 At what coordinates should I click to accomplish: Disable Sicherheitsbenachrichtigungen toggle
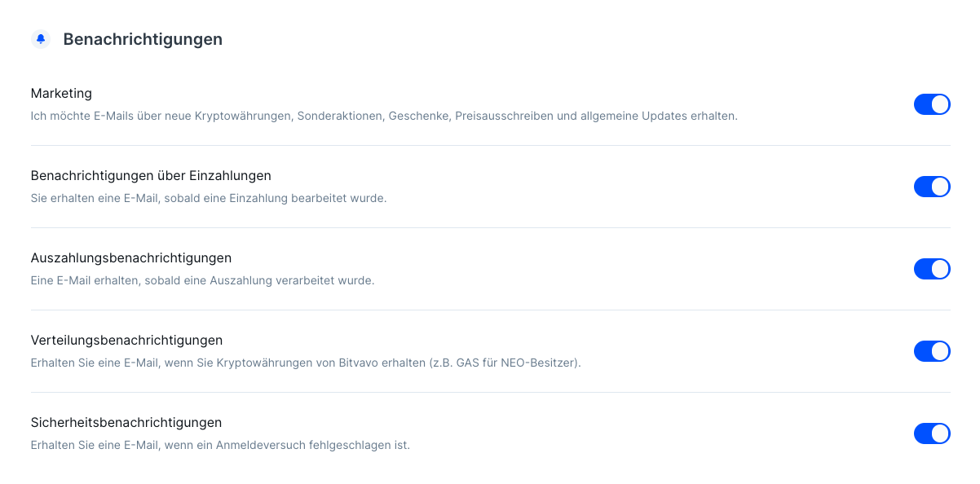[x=932, y=433]
